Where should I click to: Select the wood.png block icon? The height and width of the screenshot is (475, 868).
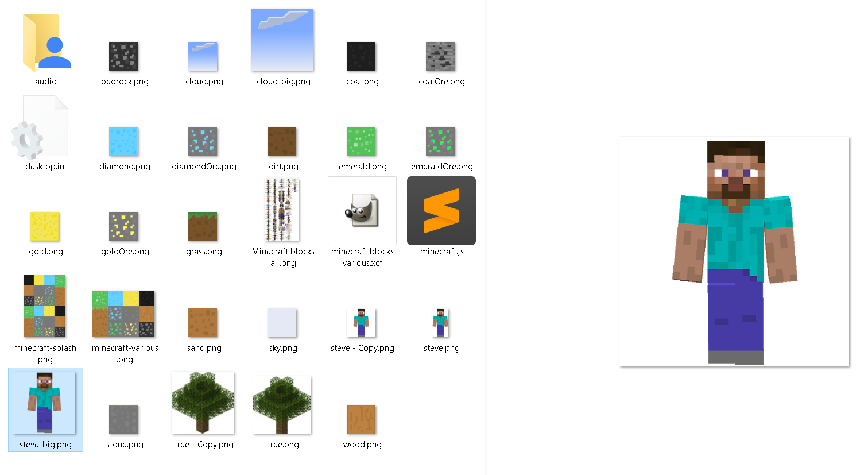[x=361, y=419]
